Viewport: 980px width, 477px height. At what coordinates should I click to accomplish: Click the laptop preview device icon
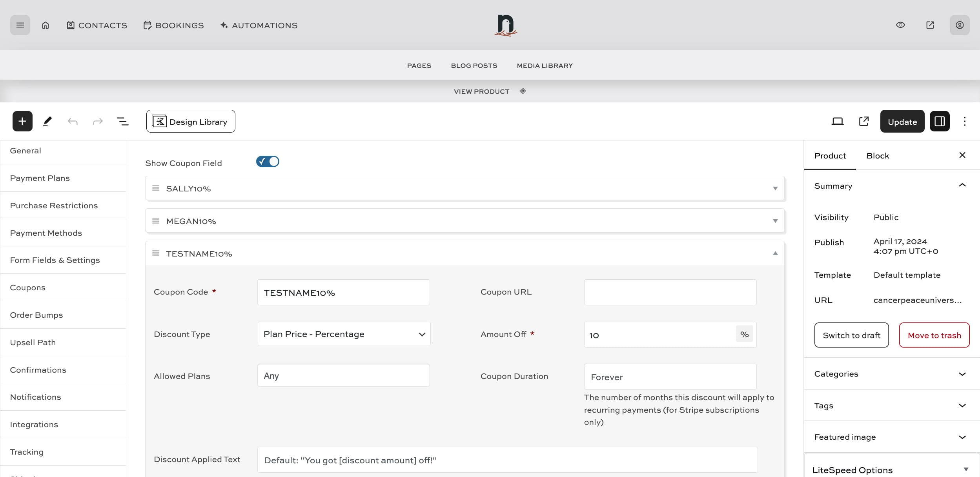[x=837, y=121]
